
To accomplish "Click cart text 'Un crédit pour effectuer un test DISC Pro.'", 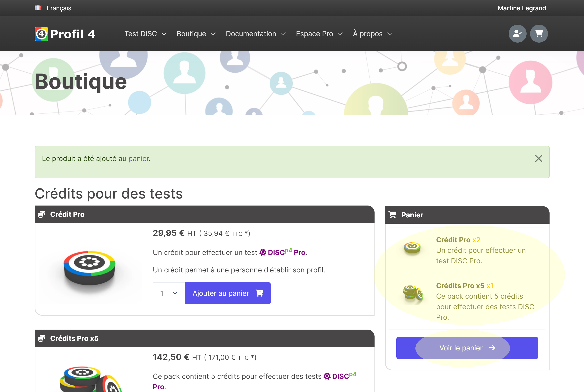I will [481, 255].
